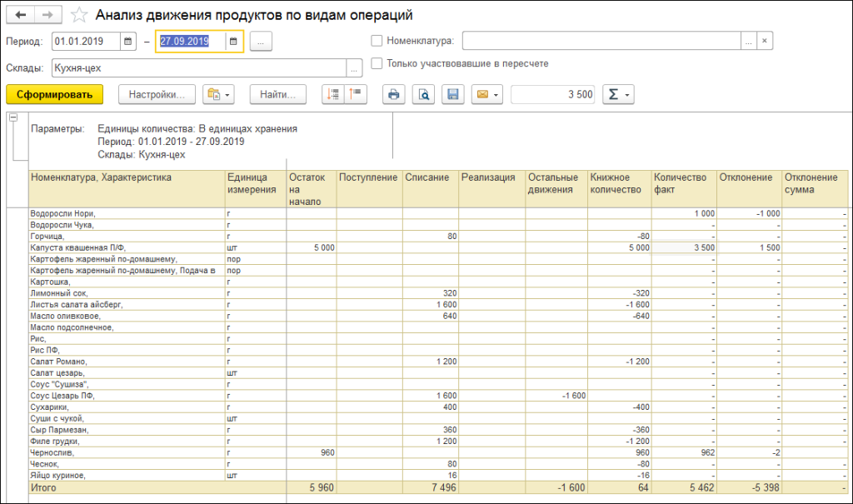The image size is (853, 504).
Task: Click the back navigation arrow
Action: pos(21,15)
